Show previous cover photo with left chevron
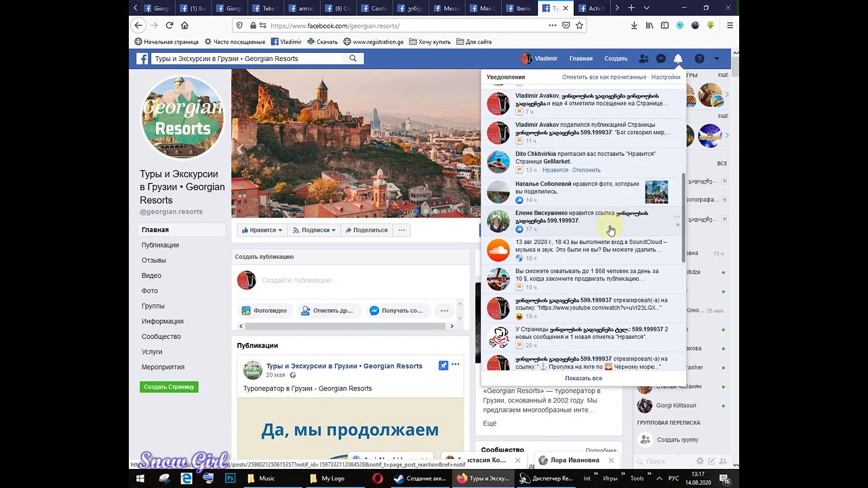This screenshot has height=488, width=868. (x=239, y=149)
